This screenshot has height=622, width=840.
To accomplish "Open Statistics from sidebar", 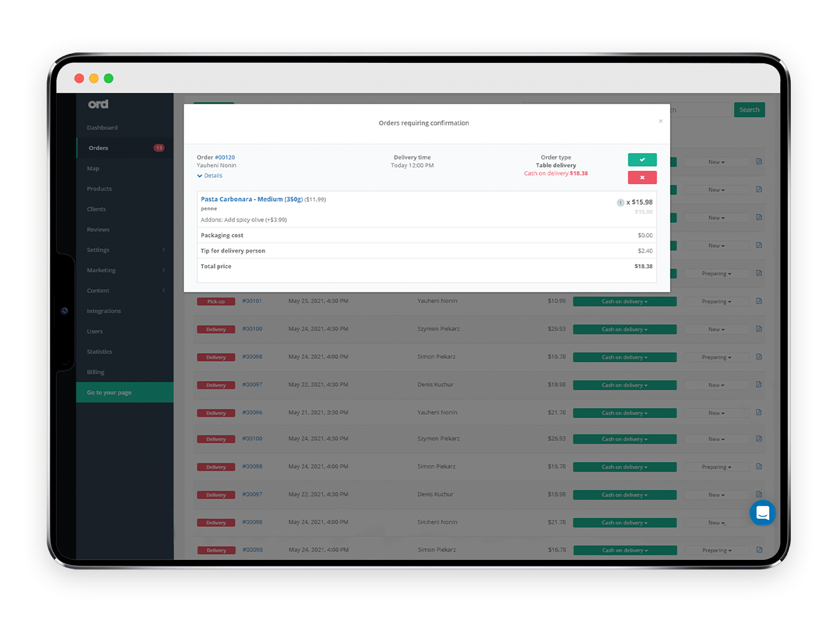I will tap(100, 352).
